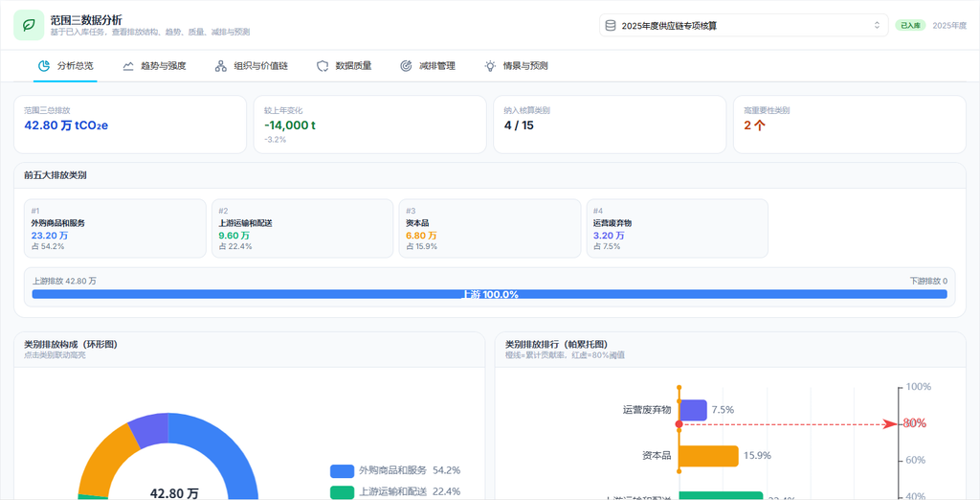Open the #3 资本品 card
The height and width of the screenshot is (500, 980).
[x=490, y=228]
